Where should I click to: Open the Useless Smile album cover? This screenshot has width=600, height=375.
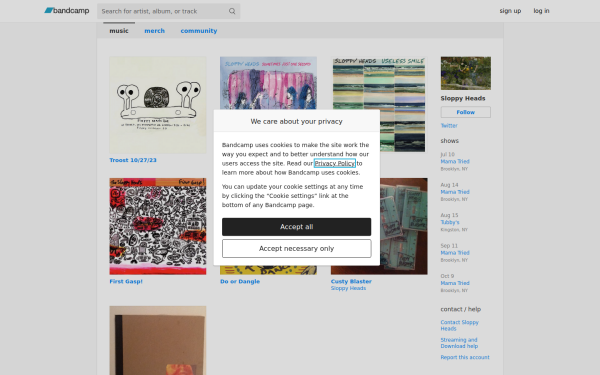click(x=379, y=104)
